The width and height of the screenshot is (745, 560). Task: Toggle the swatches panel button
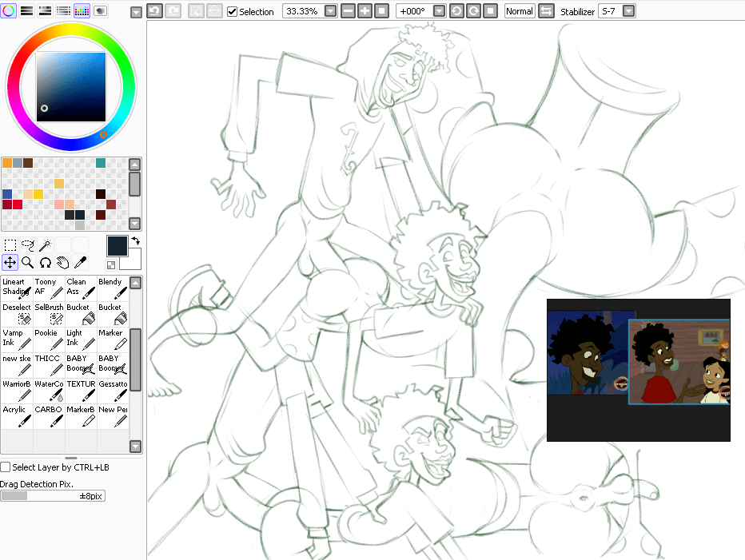(x=82, y=11)
